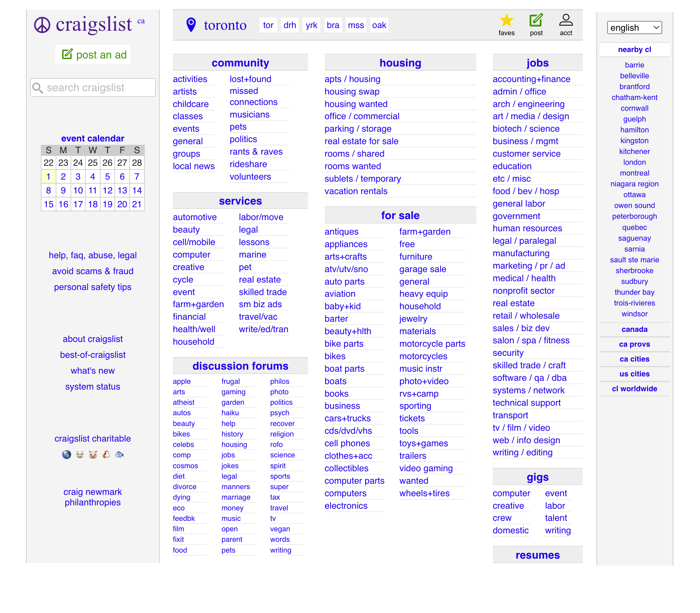
Task: Select the mss subarea tab
Action: pyautogui.click(x=356, y=25)
